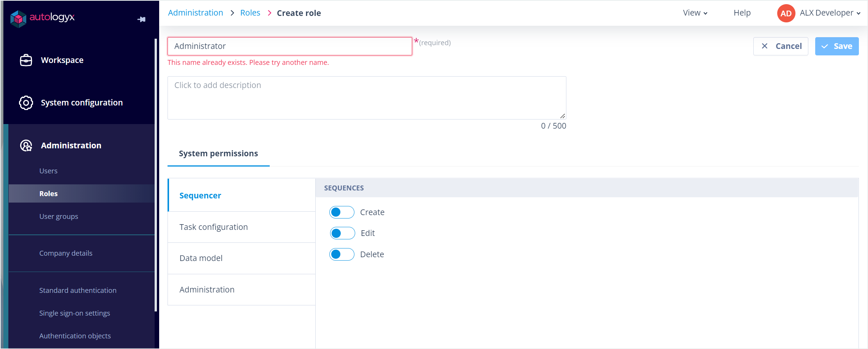
Task: Click the description text area
Action: (367, 98)
